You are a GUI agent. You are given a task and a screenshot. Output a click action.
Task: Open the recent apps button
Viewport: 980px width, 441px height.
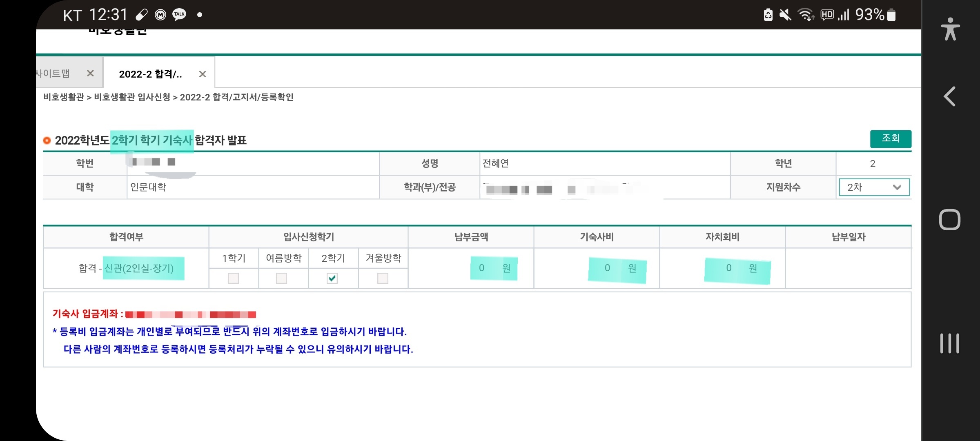[x=949, y=343]
